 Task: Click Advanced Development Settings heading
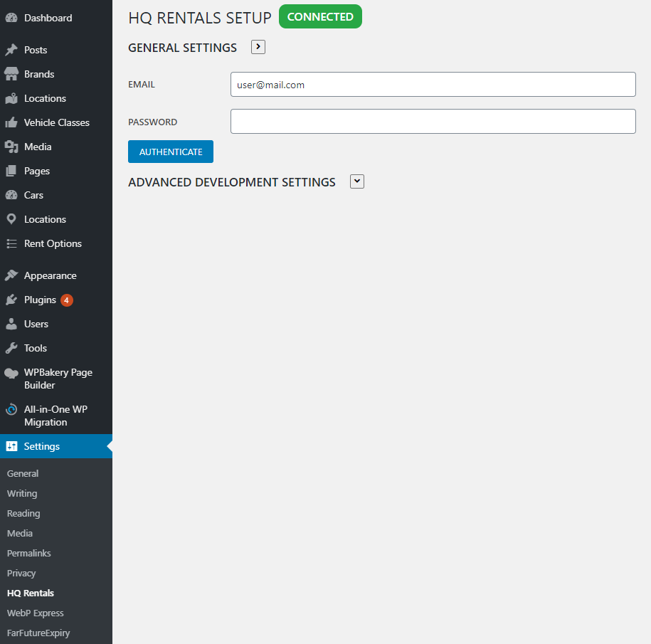click(232, 182)
